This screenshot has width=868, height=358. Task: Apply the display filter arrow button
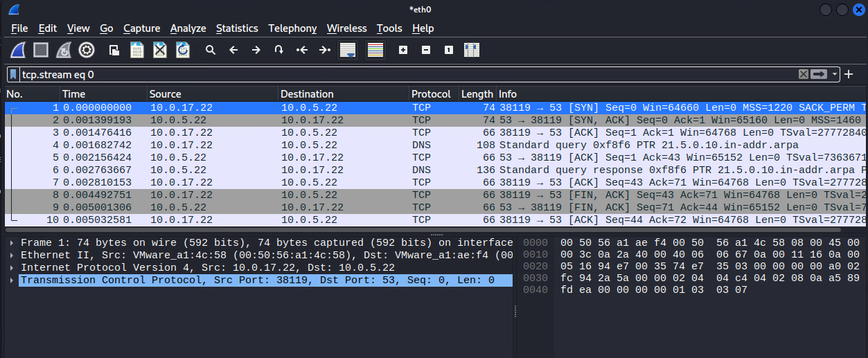coord(820,74)
